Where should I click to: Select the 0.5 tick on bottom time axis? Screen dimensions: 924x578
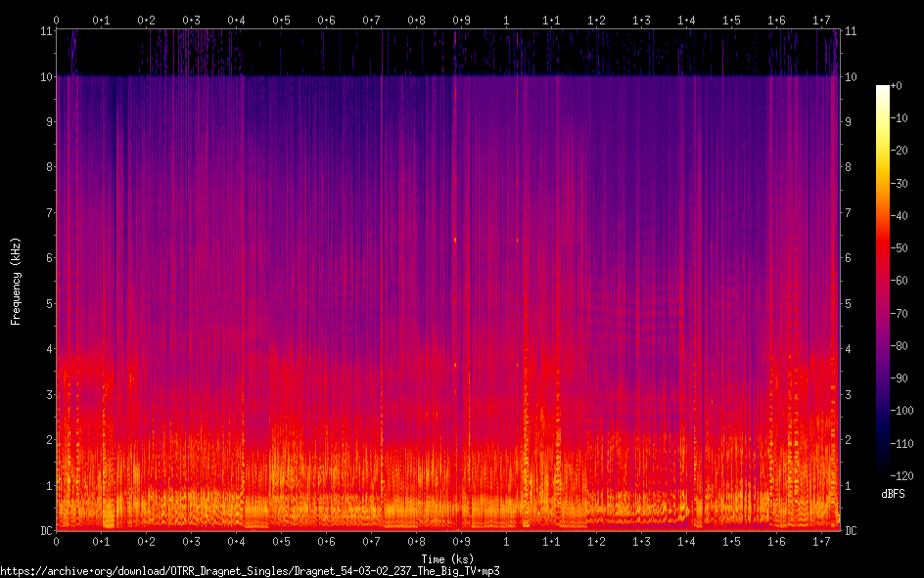point(281,541)
